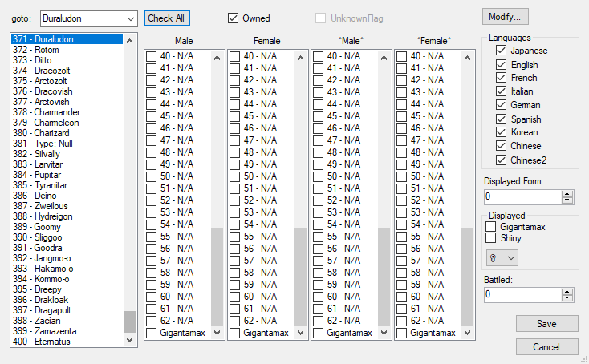Screen dimensions: 589x364
Task: Select 400 - Eternatus in species list
Action: pyautogui.click(x=67, y=342)
